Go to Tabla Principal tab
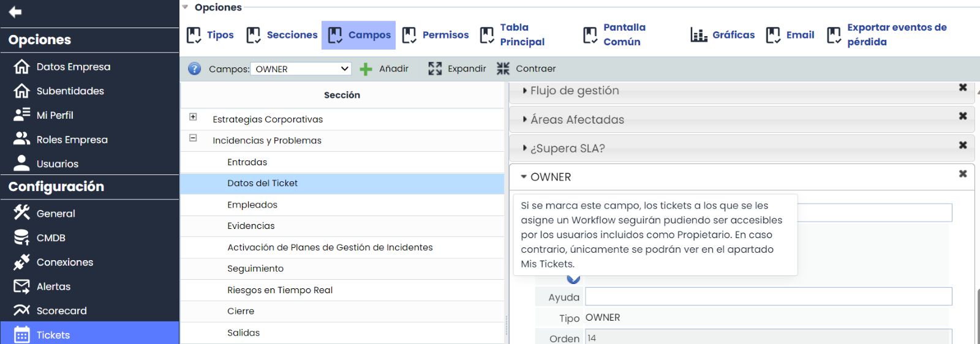Image resolution: width=980 pixels, height=344 pixels. [513, 35]
